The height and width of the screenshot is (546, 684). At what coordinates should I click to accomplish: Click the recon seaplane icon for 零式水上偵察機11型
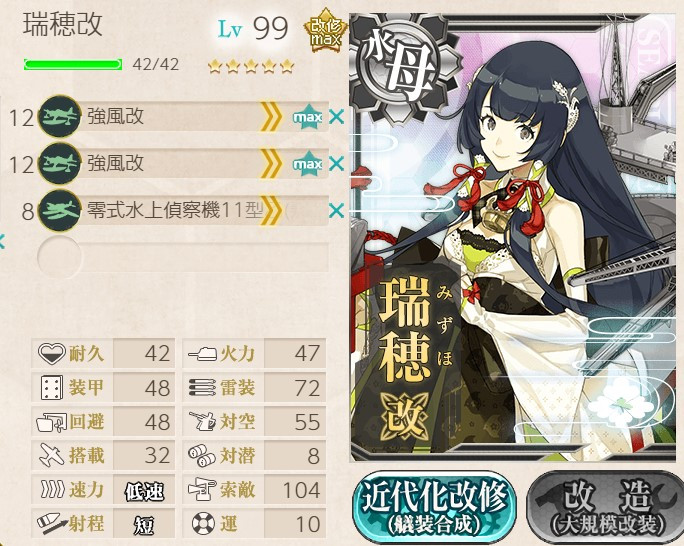coord(60,211)
